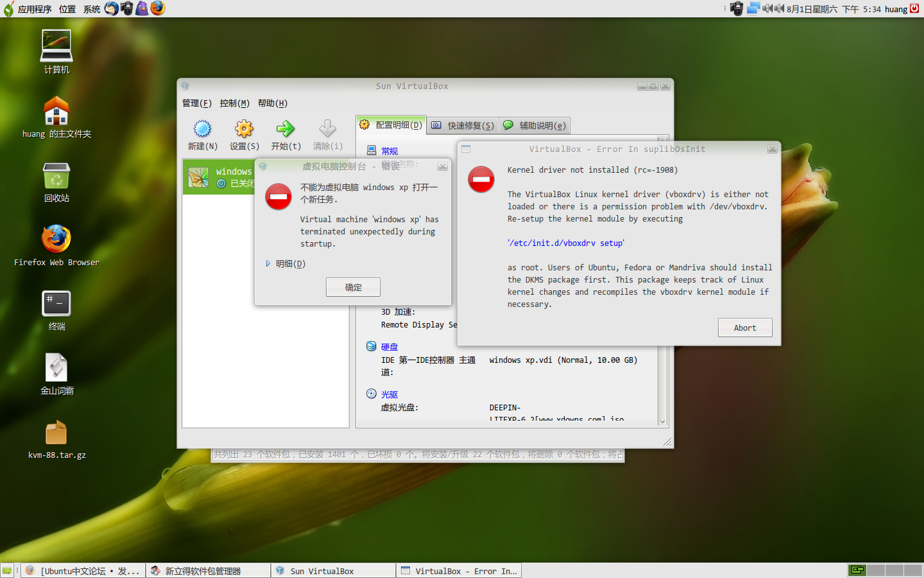Open the Help (帮助) menu

pos(273,103)
